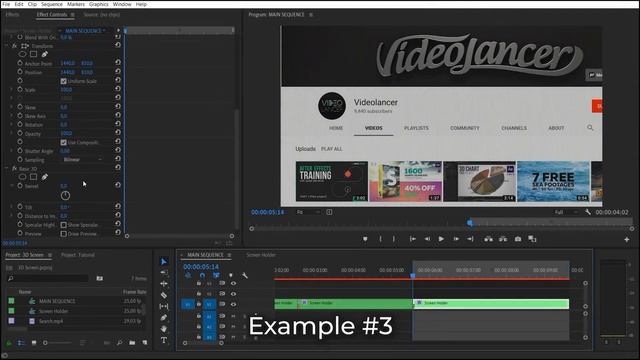Collapse the Transform effect group
Screen dimensions: 640x360
click(7, 46)
